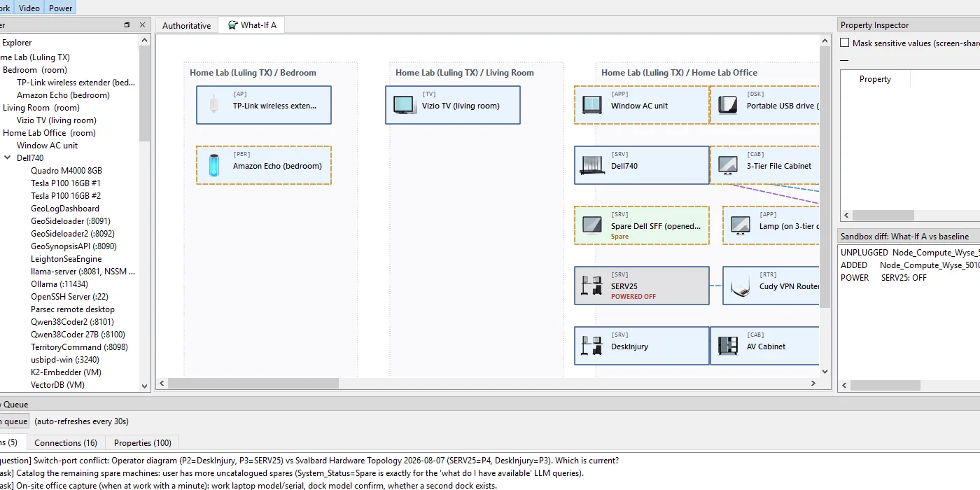Select TerritoryCommand (:8098) tree item
This screenshot has width=980, height=490.
(x=79, y=347)
